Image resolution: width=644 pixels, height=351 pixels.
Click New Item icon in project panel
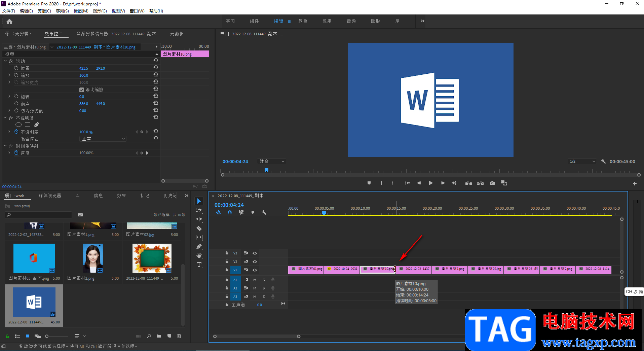click(x=169, y=336)
